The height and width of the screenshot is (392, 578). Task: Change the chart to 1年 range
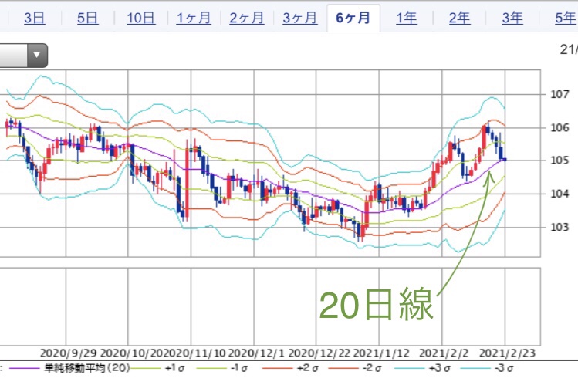point(407,19)
